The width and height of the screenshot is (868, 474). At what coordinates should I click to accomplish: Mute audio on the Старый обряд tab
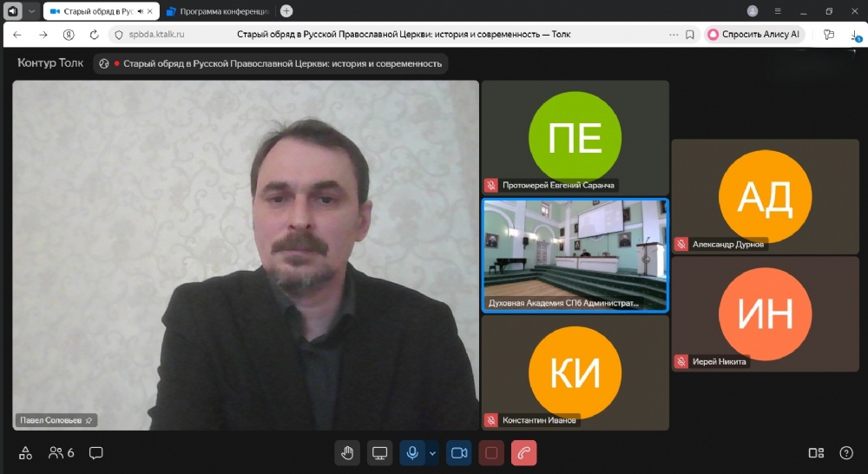140,11
